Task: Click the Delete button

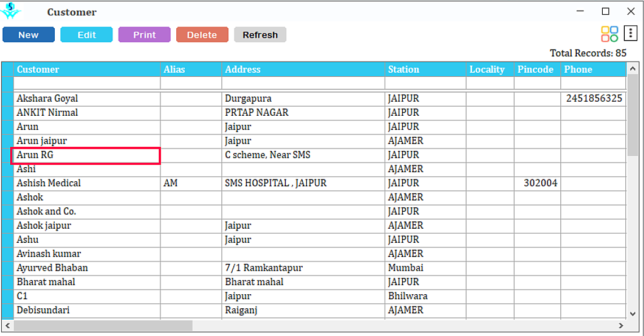Action: 202,35
